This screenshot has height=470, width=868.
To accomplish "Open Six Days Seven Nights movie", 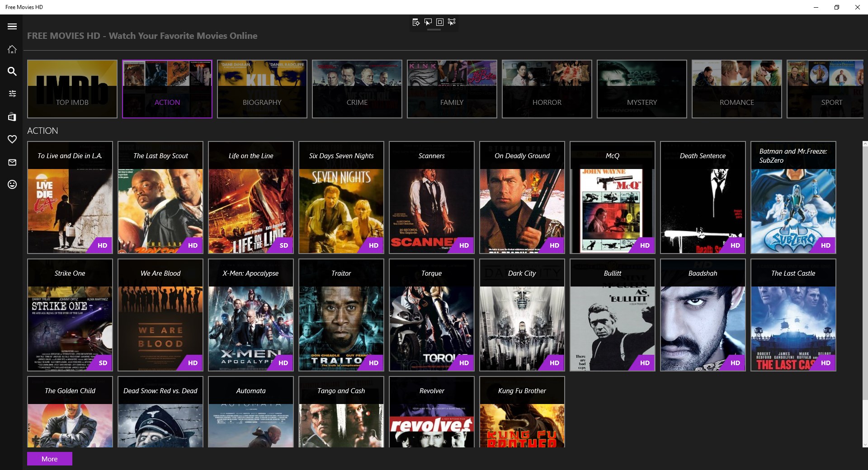I will point(341,197).
